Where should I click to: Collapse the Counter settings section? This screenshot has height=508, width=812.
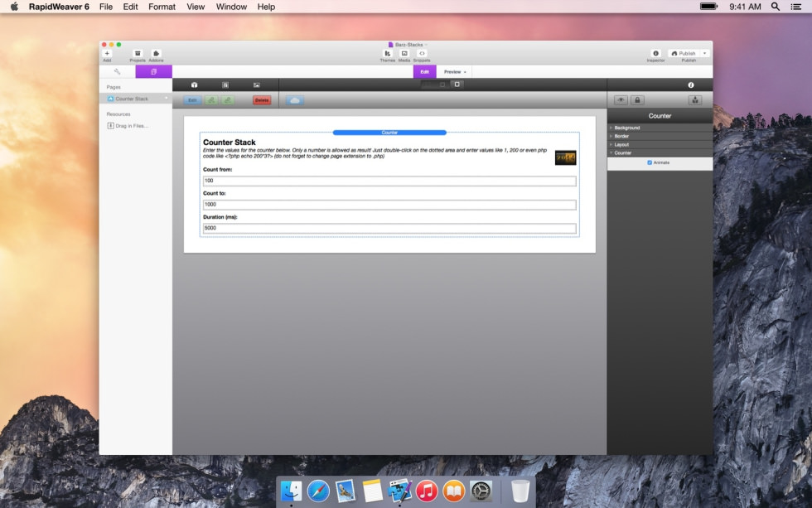click(x=660, y=152)
